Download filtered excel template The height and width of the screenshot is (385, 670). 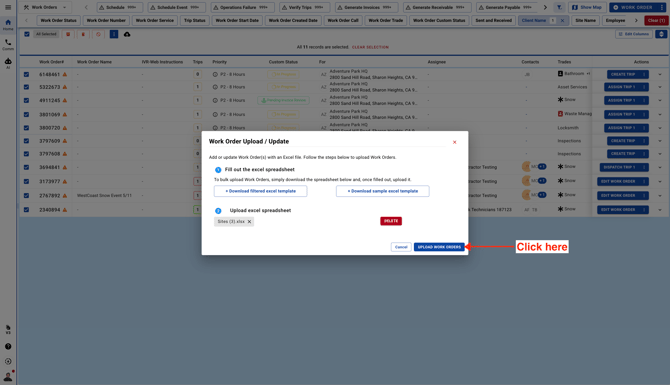coord(260,191)
